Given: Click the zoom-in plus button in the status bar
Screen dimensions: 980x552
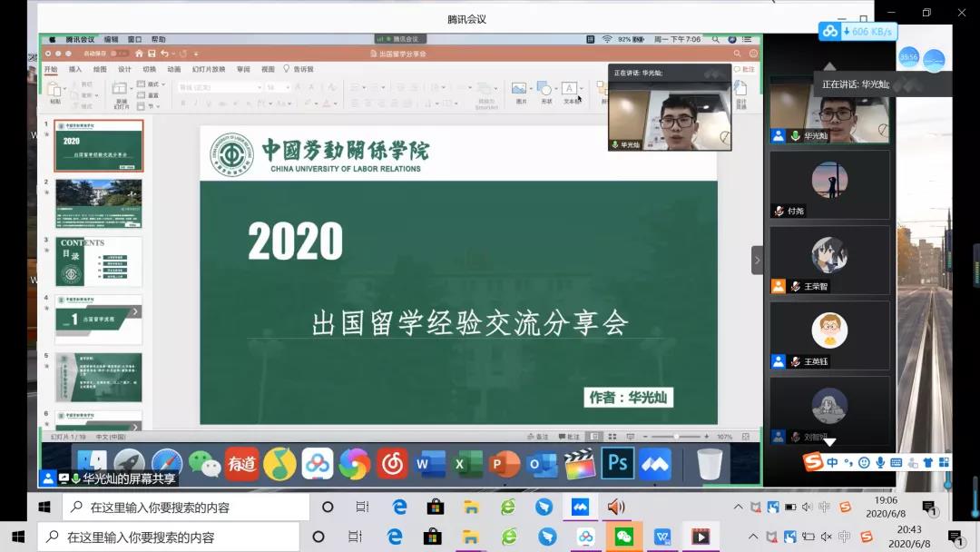Looking at the screenshot, I should [707, 437].
